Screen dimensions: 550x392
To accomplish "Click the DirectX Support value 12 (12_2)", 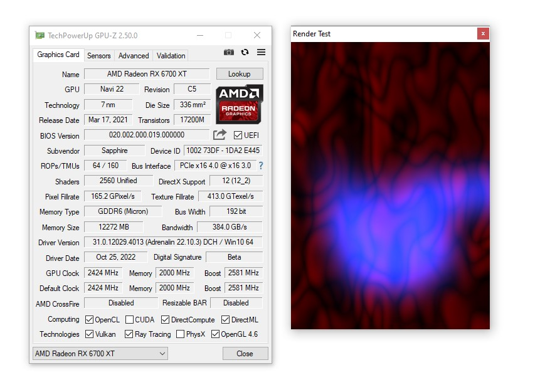I will 236,181.
